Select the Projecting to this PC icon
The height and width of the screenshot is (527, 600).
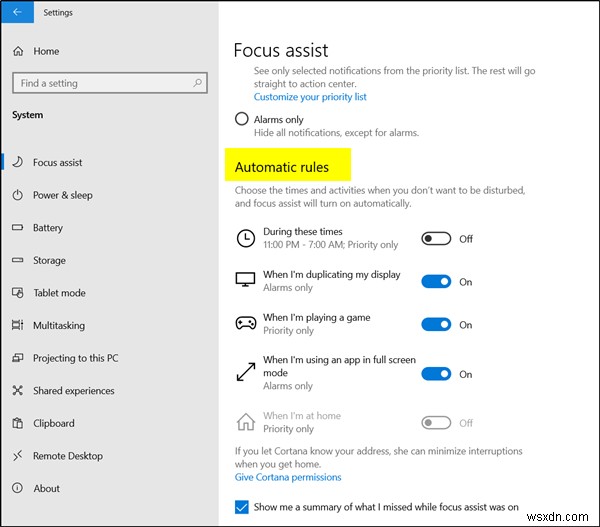click(18, 358)
